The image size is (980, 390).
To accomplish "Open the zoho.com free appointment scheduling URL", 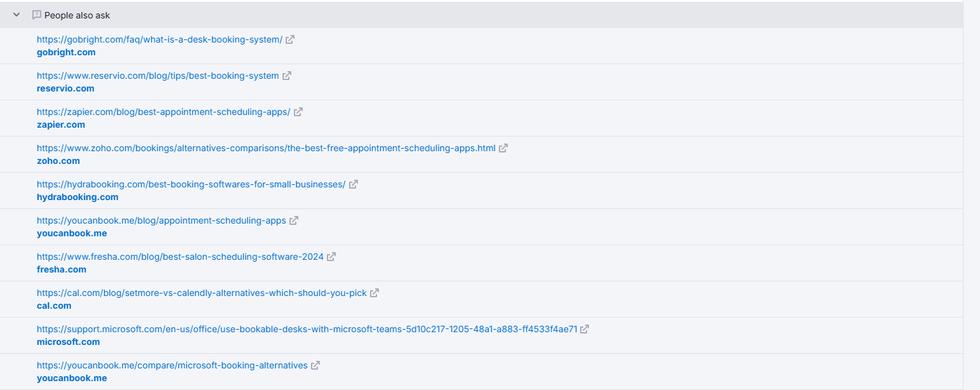I will tap(266, 148).
